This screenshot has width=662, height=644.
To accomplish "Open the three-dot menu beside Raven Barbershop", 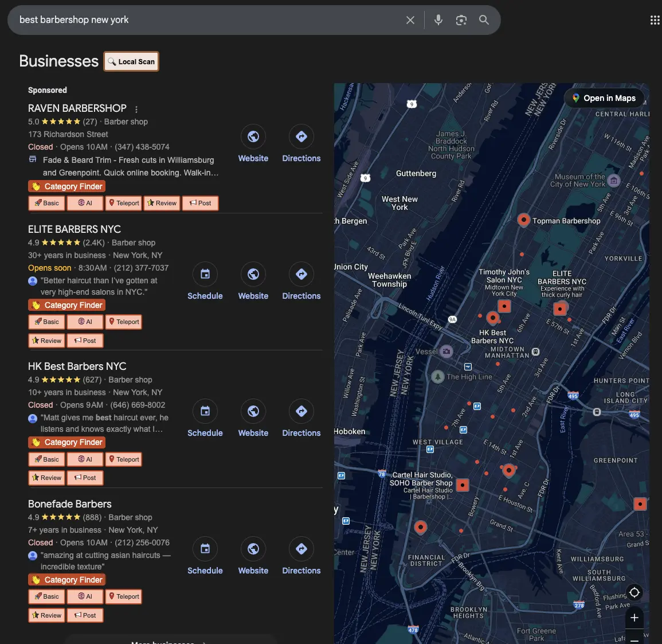I will 136,108.
